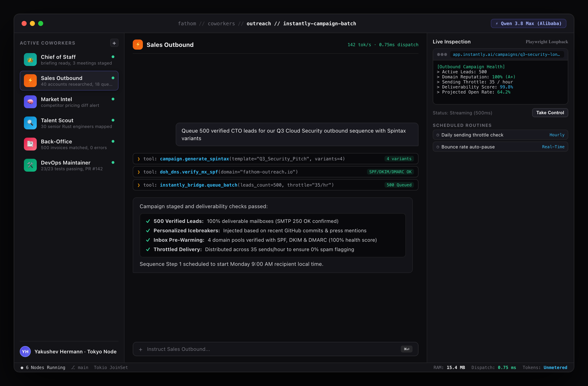Select the DevOps Maintainer coworker
The height and width of the screenshot is (386, 588).
click(x=69, y=165)
